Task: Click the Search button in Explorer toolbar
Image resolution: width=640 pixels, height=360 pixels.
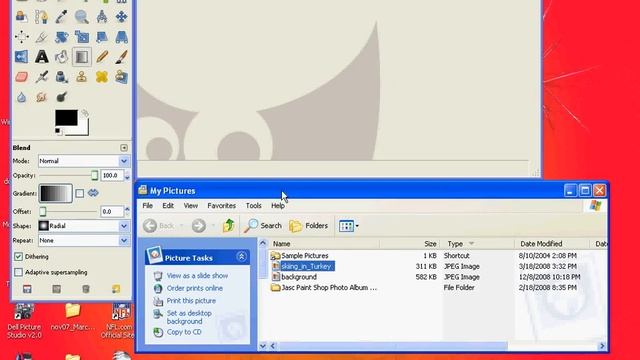Action: click(263, 226)
